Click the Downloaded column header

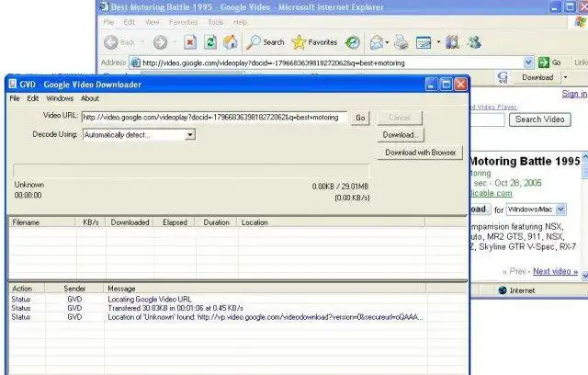pos(130,222)
